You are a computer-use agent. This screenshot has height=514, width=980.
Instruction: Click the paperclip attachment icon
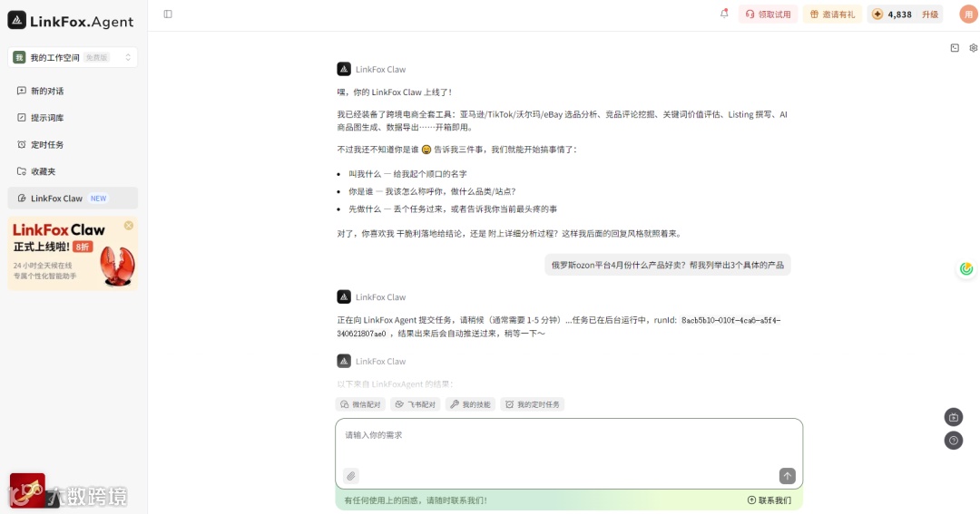[351, 476]
